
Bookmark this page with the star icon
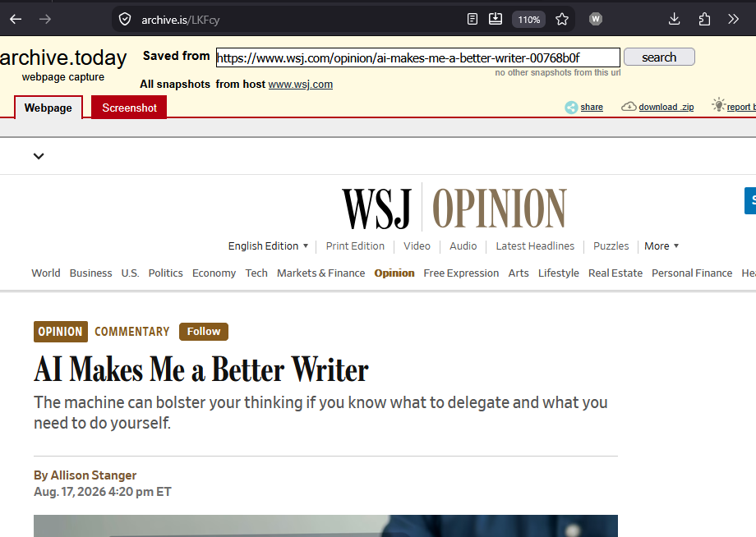[562, 19]
